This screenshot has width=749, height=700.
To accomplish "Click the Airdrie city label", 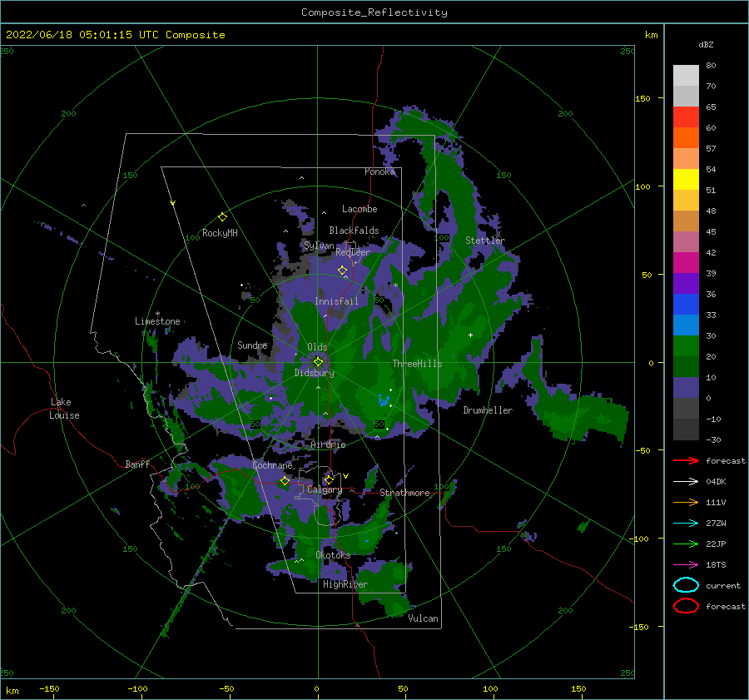I will pos(328,444).
